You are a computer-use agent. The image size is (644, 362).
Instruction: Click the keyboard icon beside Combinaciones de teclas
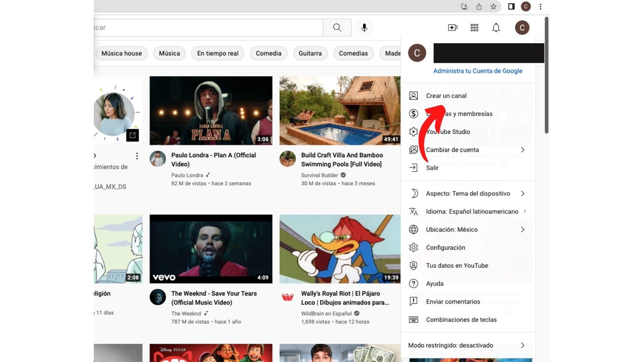(x=414, y=319)
